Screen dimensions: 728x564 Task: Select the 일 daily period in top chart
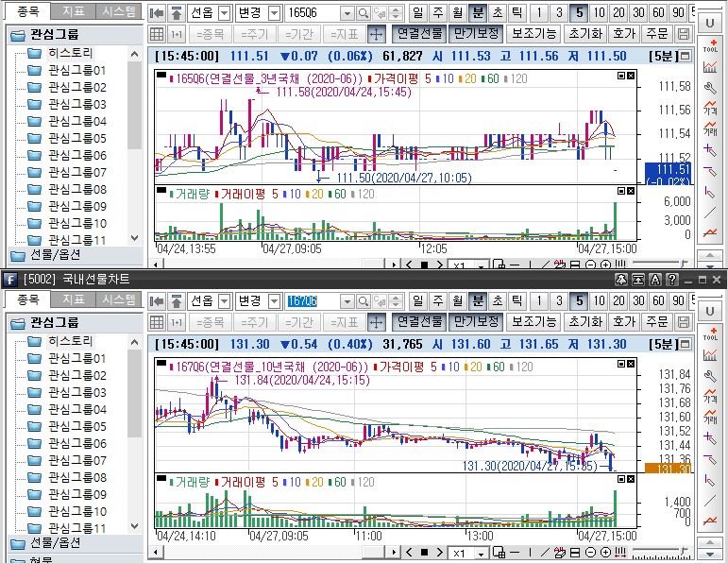tap(419, 13)
